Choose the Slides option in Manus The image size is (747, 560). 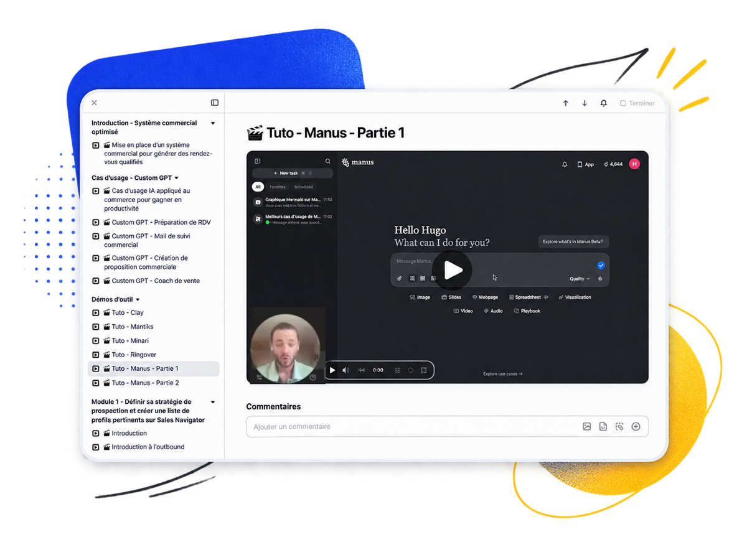tap(451, 297)
